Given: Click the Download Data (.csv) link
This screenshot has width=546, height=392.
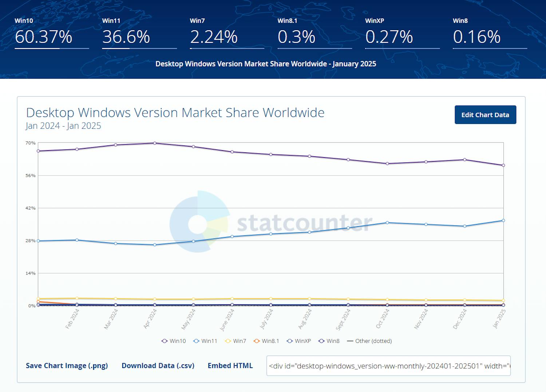Looking at the screenshot, I should click(x=158, y=365).
